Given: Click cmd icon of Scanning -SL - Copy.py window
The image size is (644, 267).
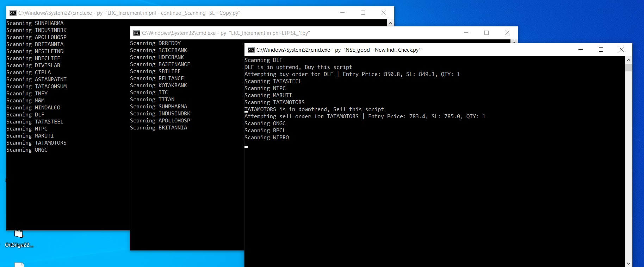Looking at the screenshot, I should 13,13.
